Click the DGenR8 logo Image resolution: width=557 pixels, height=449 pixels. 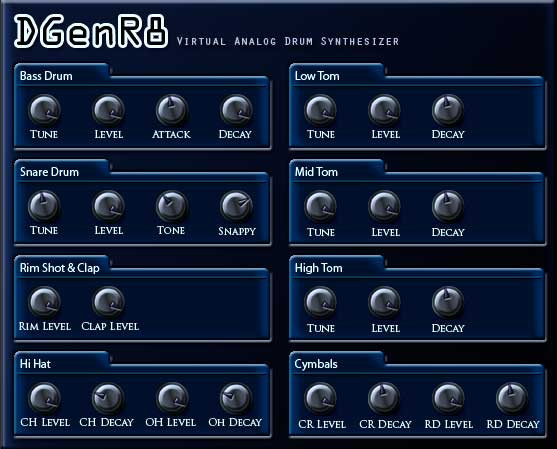(x=91, y=31)
